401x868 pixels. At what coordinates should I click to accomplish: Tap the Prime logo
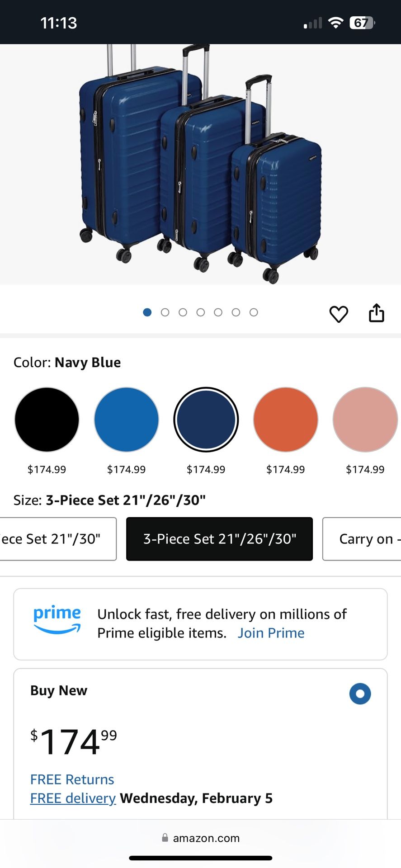(57, 619)
